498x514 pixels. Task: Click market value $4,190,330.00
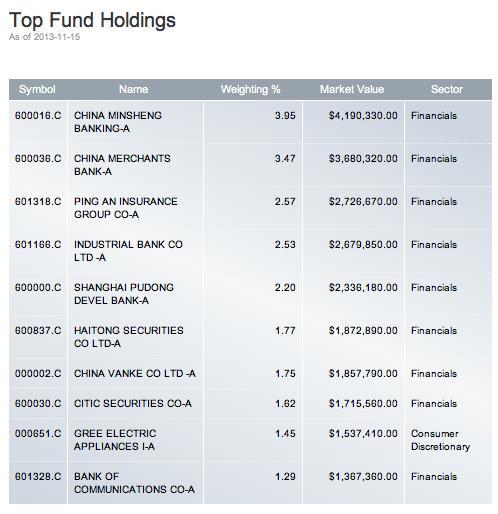pos(363,115)
